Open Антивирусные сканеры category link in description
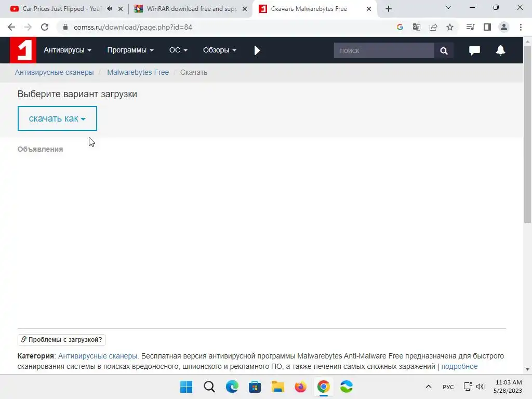532x399 pixels. (x=98, y=356)
